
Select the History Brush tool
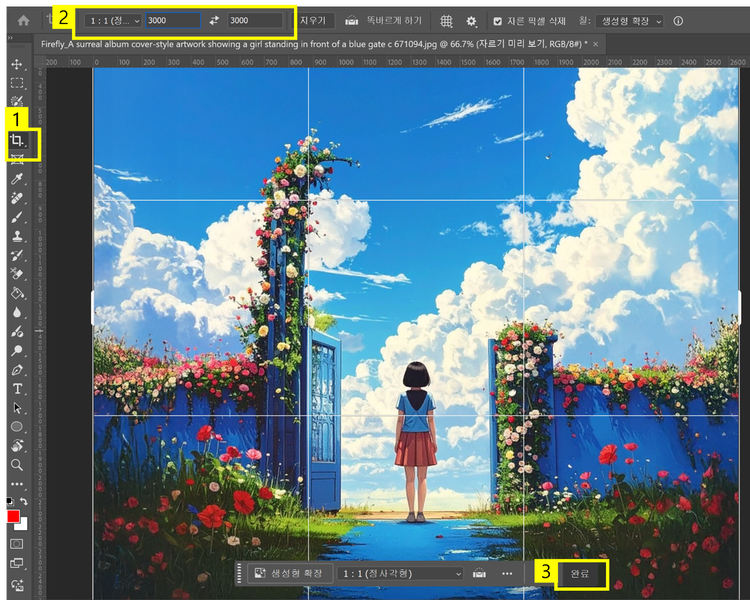17,255
